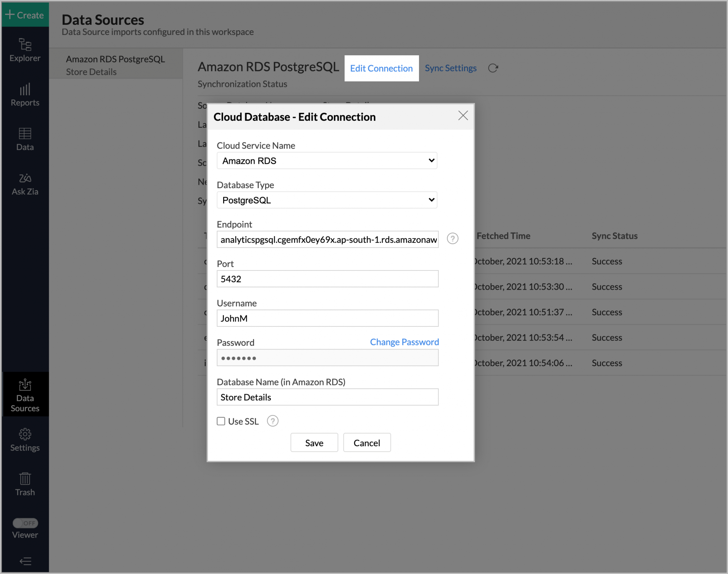Open the Data sidebar icon
Screen dimensions: 728x574
click(x=25, y=139)
